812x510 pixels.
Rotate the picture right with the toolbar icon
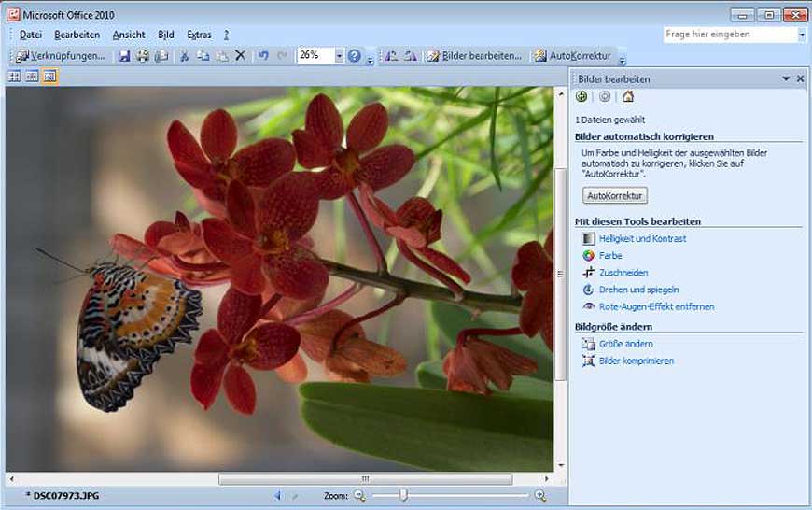coord(411,55)
